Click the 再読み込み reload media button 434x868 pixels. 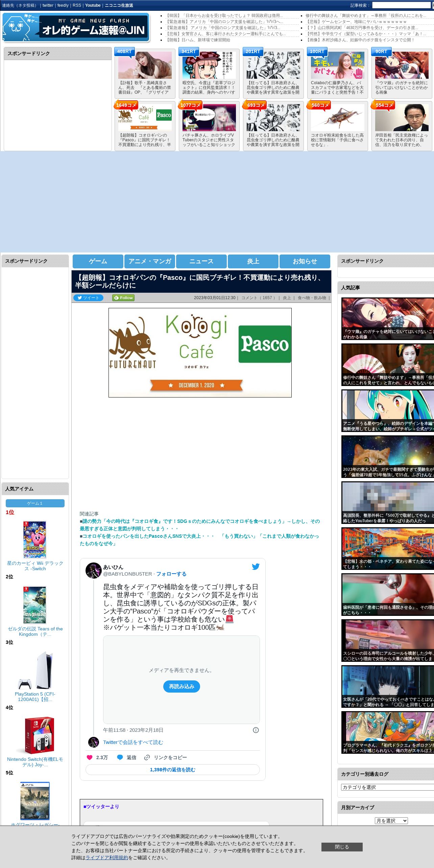(x=182, y=686)
